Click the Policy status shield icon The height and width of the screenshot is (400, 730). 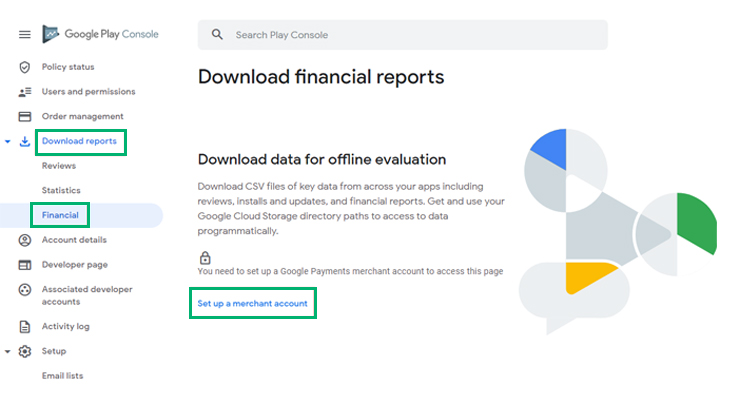point(25,67)
